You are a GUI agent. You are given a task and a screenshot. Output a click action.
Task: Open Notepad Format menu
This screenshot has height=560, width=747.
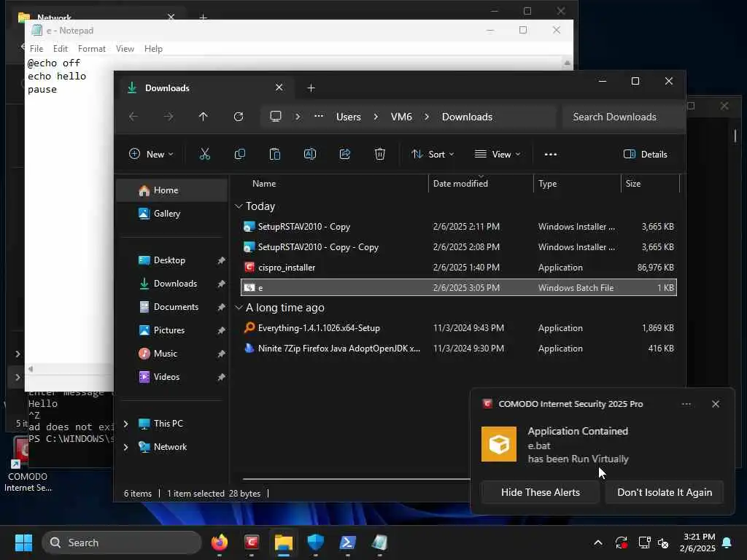(91, 49)
